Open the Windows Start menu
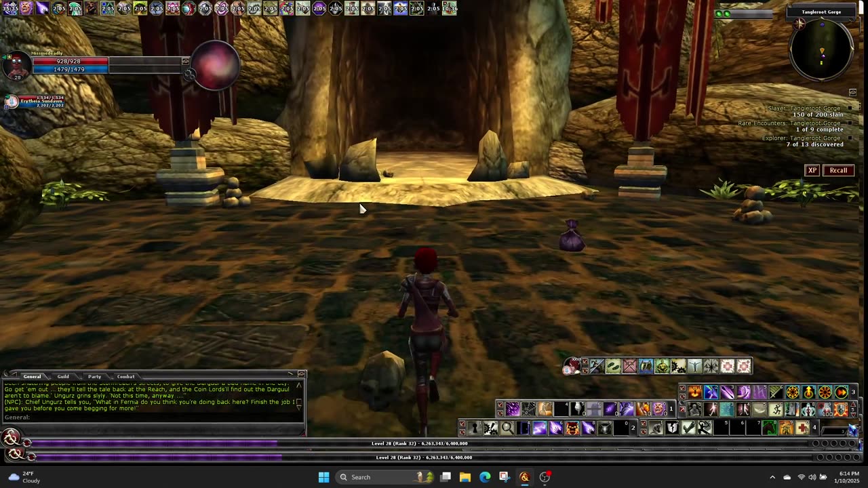868x488 pixels. click(323, 477)
